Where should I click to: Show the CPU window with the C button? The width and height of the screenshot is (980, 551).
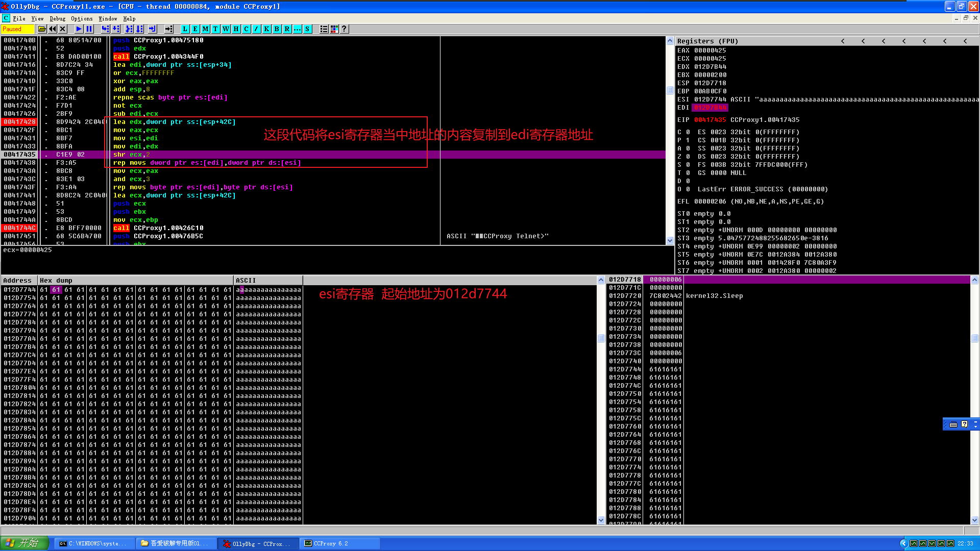click(246, 29)
